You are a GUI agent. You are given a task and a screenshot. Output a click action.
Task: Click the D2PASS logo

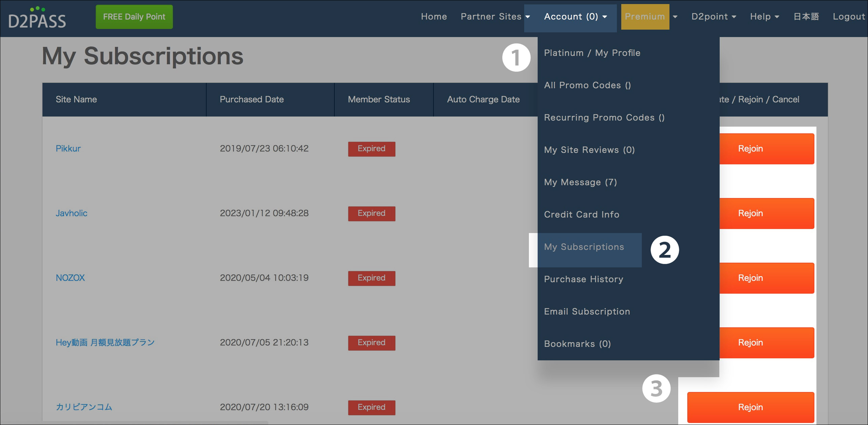point(37,18)
